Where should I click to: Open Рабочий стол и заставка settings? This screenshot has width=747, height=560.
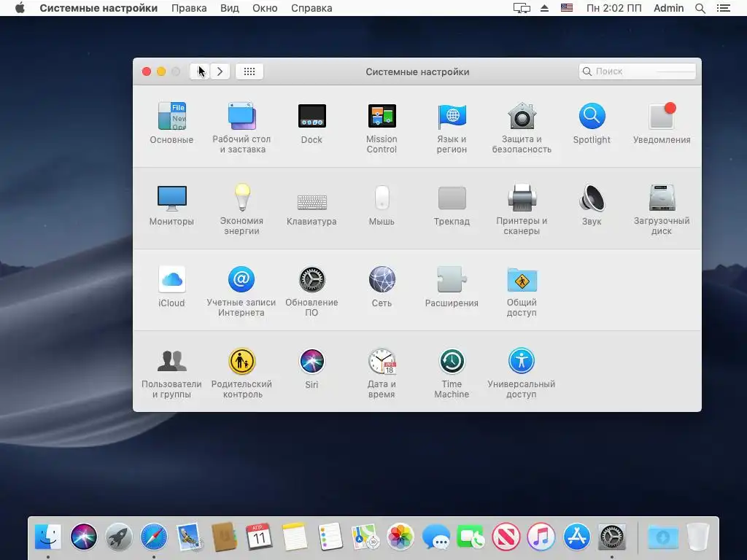coord(241,128)
